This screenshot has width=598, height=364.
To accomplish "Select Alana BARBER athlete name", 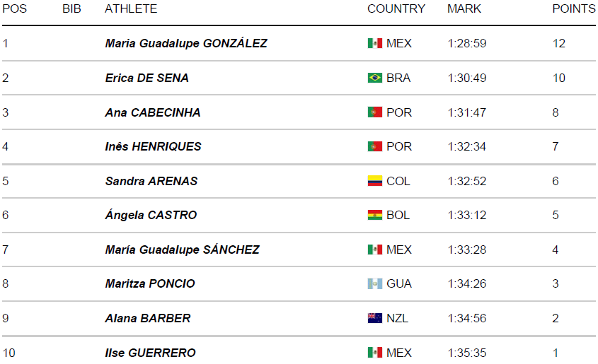I will coord(148,318).
